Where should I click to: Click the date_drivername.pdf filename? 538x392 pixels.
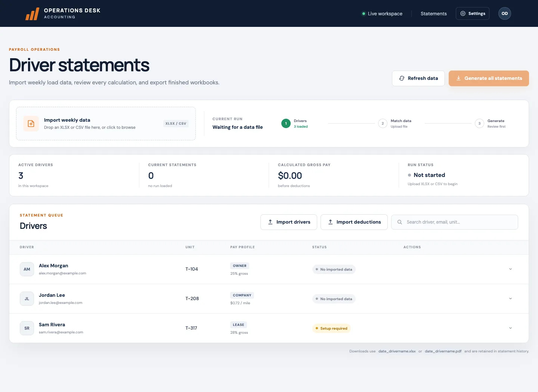tap(443, 351)
